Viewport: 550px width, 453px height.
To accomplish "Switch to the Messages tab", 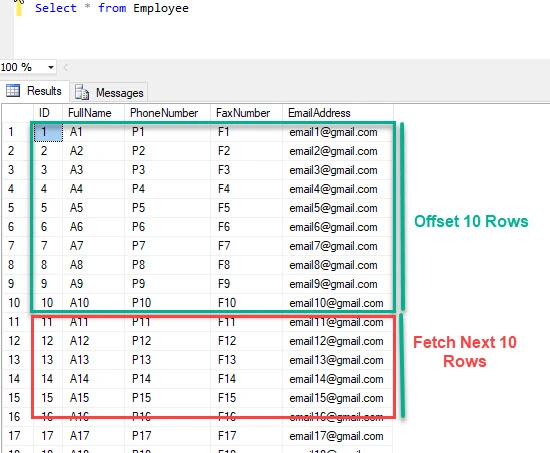I will (109, 92).
